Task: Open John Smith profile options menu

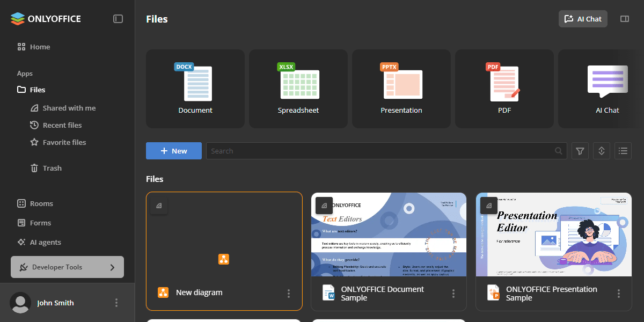Action: (x=116, y=303)
